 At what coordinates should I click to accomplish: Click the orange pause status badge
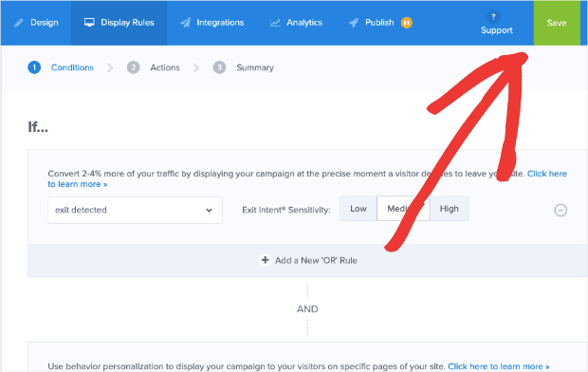[x=407, y=23]
